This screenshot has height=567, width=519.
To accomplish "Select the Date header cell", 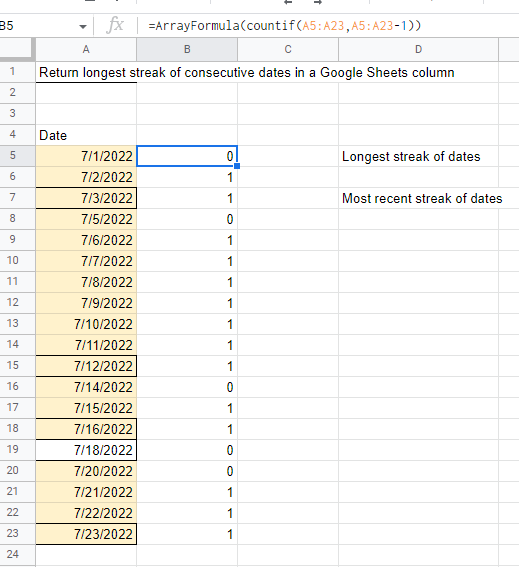I will 86,135.
